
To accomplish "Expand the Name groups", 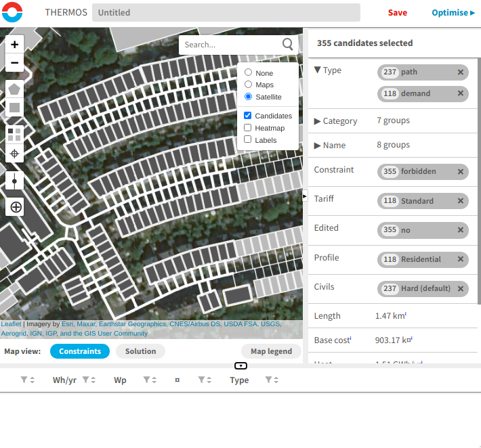I will coord(317,145).
